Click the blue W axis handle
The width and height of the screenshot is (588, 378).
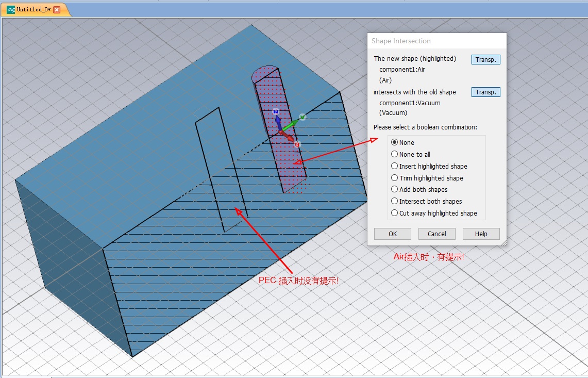(276, 112)
